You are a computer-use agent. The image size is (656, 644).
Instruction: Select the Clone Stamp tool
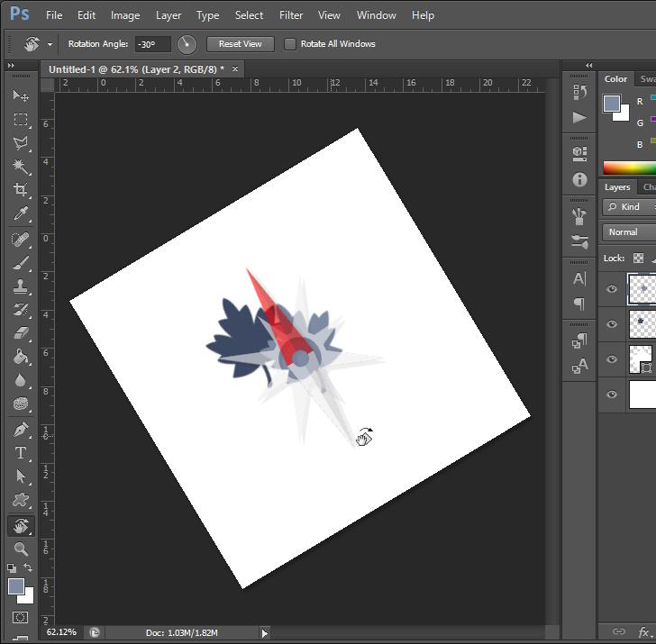[21, 286]
